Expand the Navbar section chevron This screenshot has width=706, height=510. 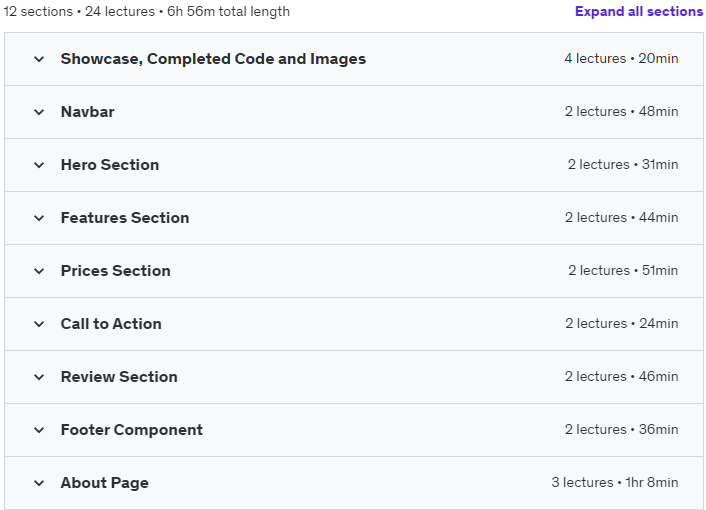pyautogui.click(x=39, y=112)
